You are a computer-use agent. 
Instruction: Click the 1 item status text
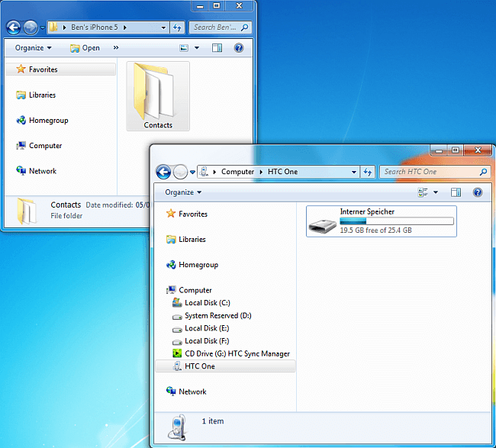pyautogui.click(x=213, y=421)
